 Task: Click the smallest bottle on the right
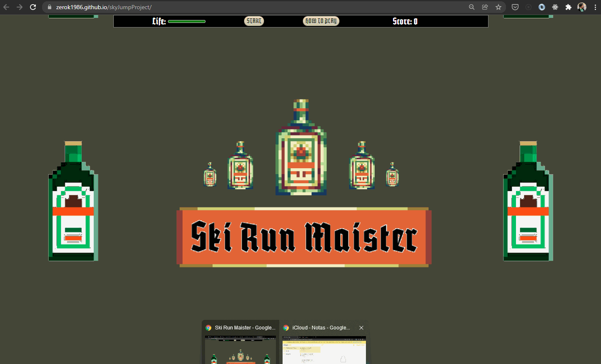(x=392, y=175)
